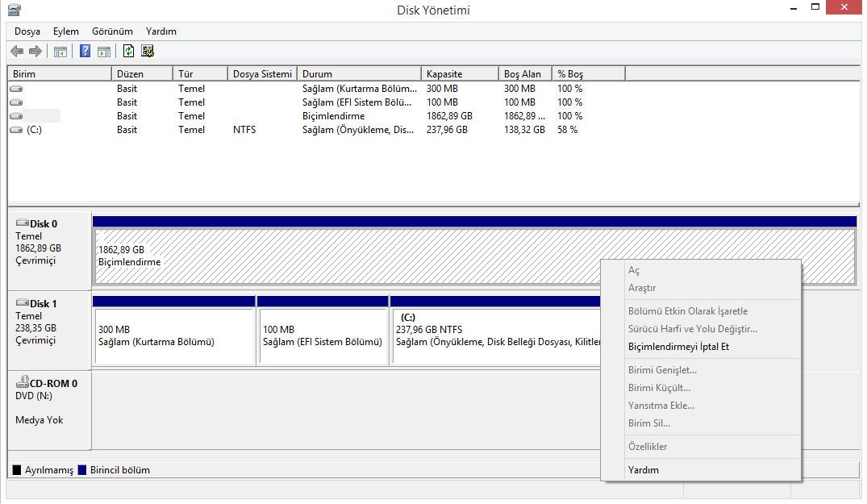Click the (C:) volume name in list
The image size is (867, 504).
click(35, 130)
